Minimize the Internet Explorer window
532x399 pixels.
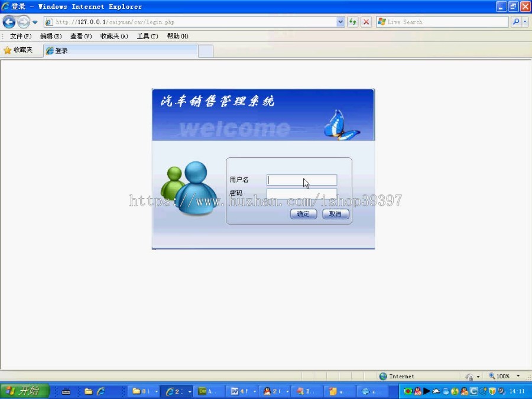click(501, 7)
